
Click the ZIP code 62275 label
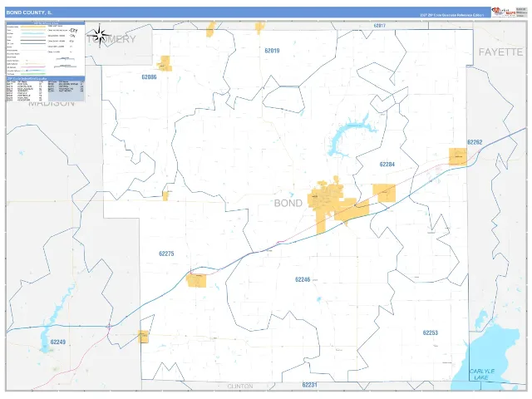click(x=166, y=254)
